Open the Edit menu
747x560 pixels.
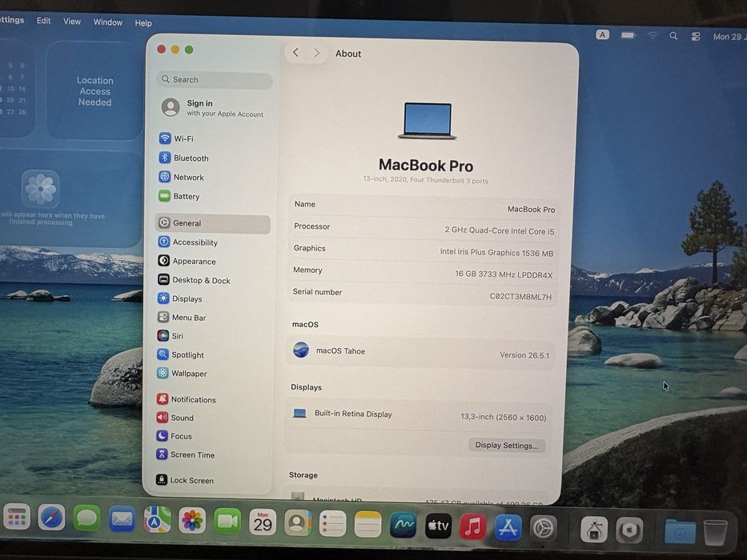pyautogui.click(x=43, y=21)
